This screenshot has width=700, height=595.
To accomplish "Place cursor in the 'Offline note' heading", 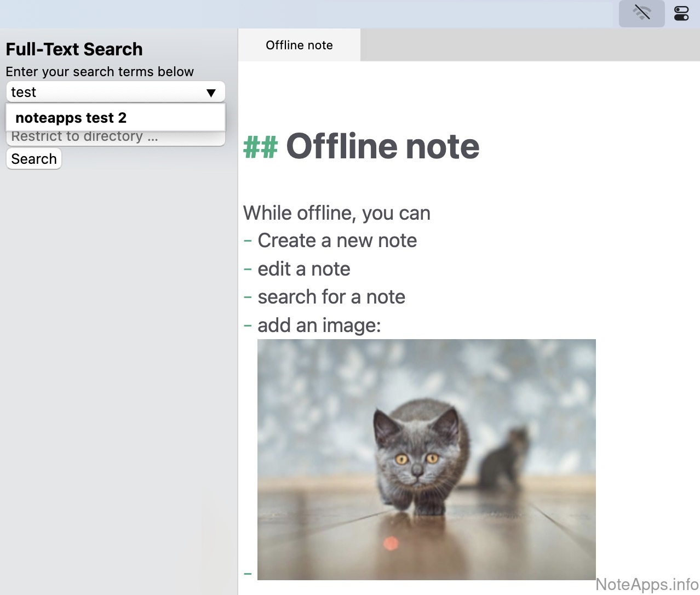I will [x=382, y=147].
